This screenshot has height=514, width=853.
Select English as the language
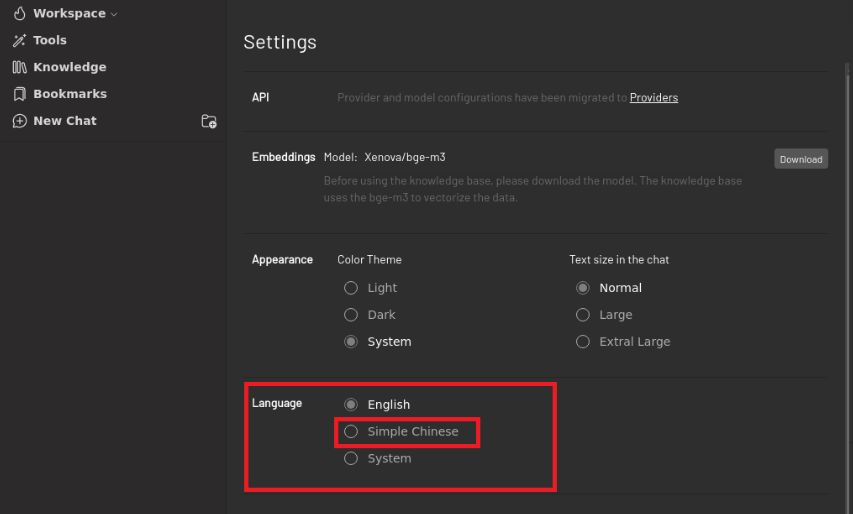tap(351, 405)
